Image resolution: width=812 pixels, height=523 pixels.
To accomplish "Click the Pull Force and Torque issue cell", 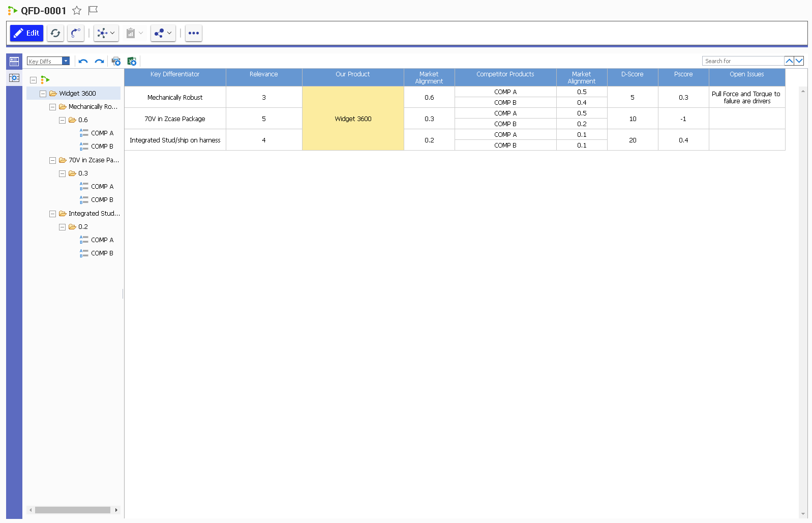I will tap(747, 97).
